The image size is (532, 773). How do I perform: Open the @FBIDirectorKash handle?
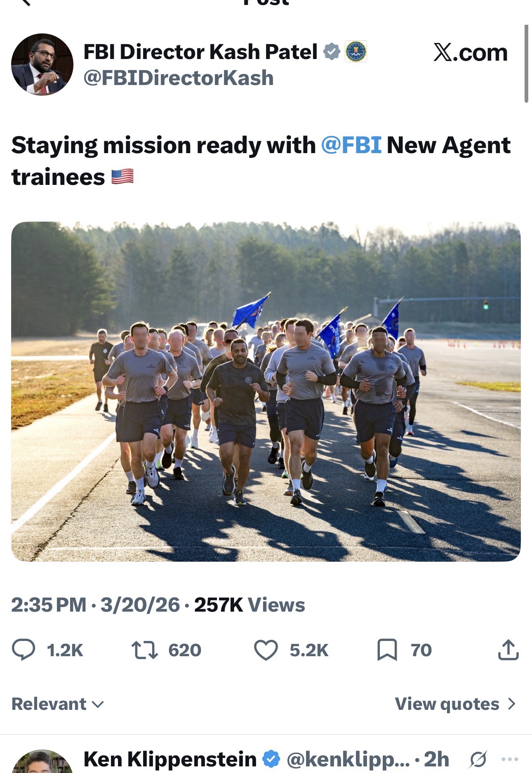point(179,78)
